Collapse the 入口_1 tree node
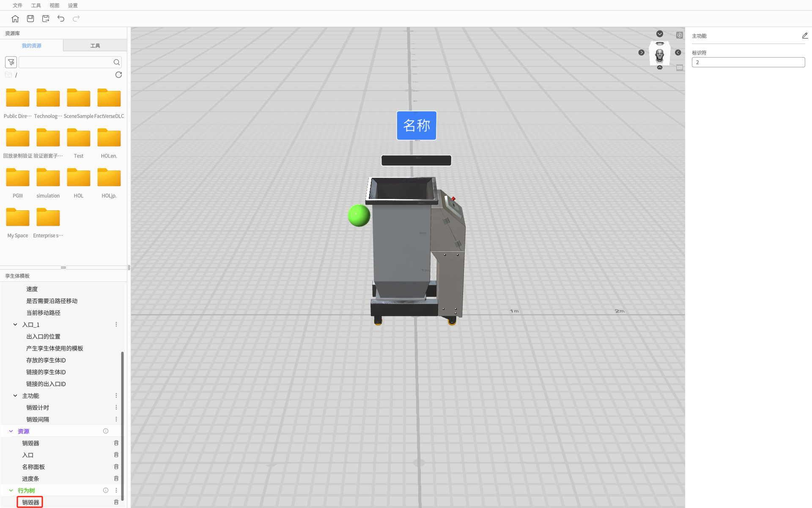 pos(15,325)
